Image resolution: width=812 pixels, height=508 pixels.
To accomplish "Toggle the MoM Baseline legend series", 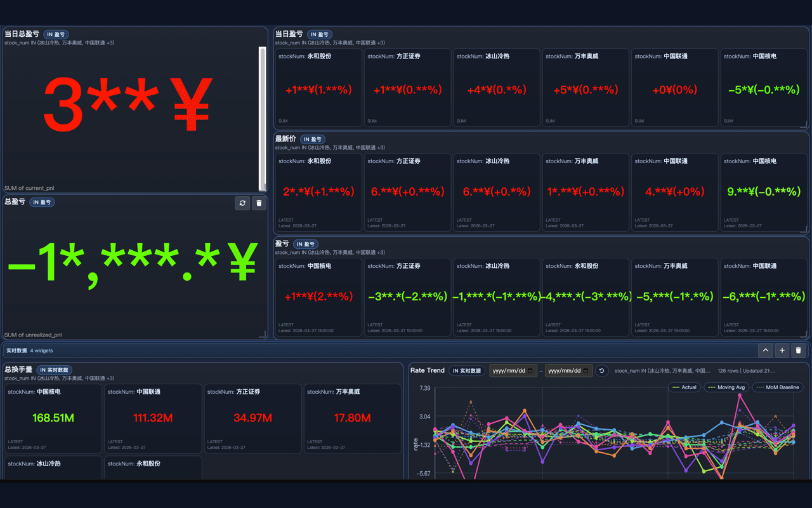I will pos(777,387).
